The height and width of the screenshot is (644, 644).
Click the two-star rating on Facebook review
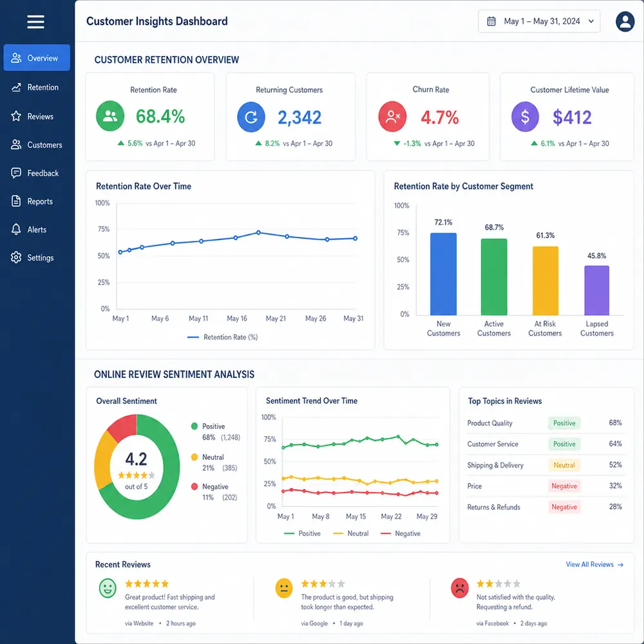tap(498, 583)
